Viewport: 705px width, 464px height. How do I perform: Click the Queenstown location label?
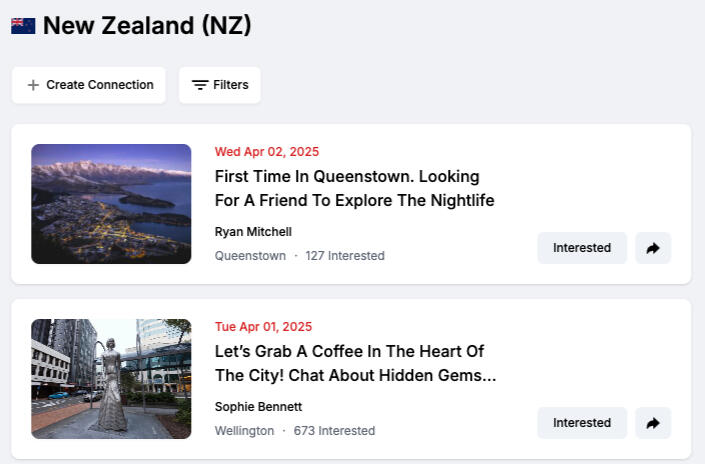[250, 256]
